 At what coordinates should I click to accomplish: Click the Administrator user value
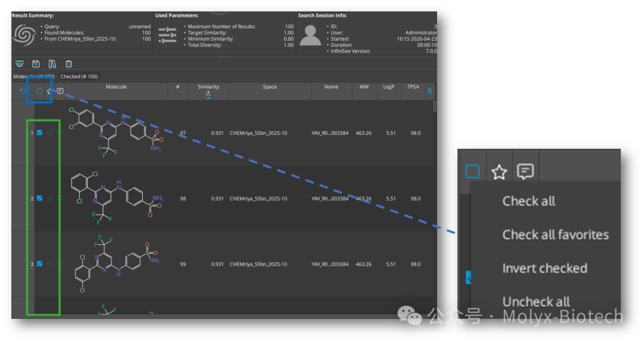click(x=421, y=33)
